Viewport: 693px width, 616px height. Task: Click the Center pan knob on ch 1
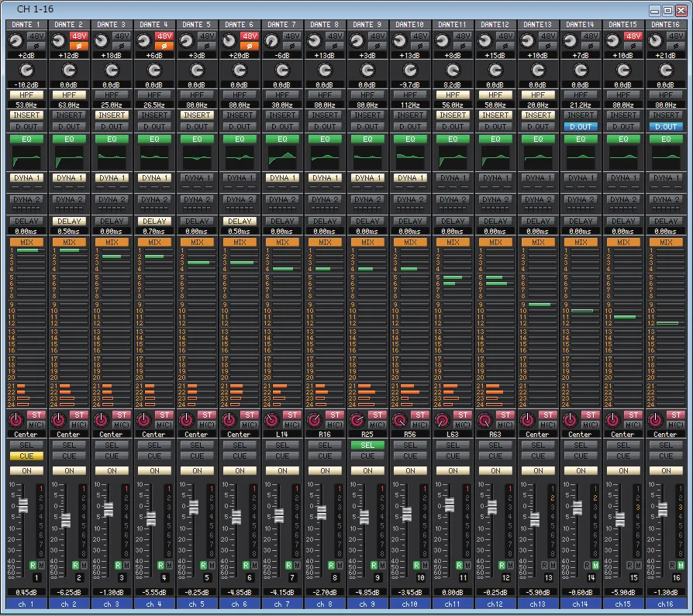pyautogui.click(x=16, y=419)
